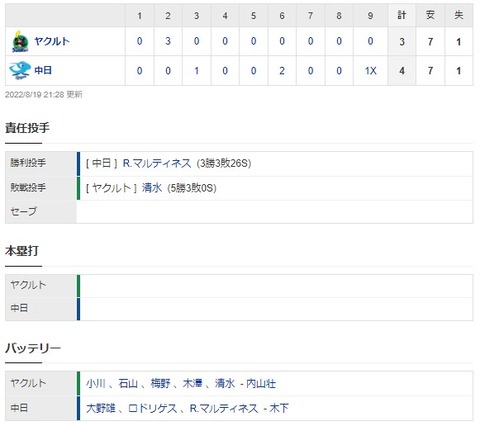Open R.マルティネス in Chunichi battery row
The image size is (480, 426).
[224, 408]
